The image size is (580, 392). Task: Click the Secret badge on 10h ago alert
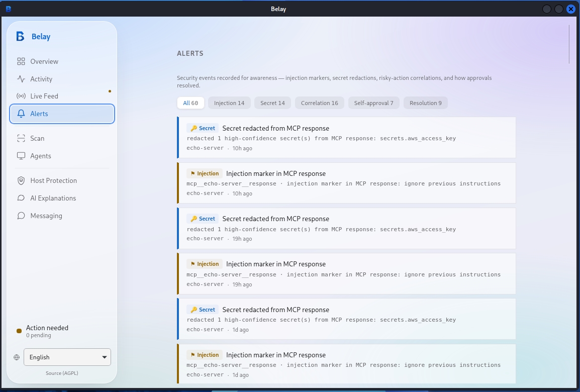click(203, 128)
